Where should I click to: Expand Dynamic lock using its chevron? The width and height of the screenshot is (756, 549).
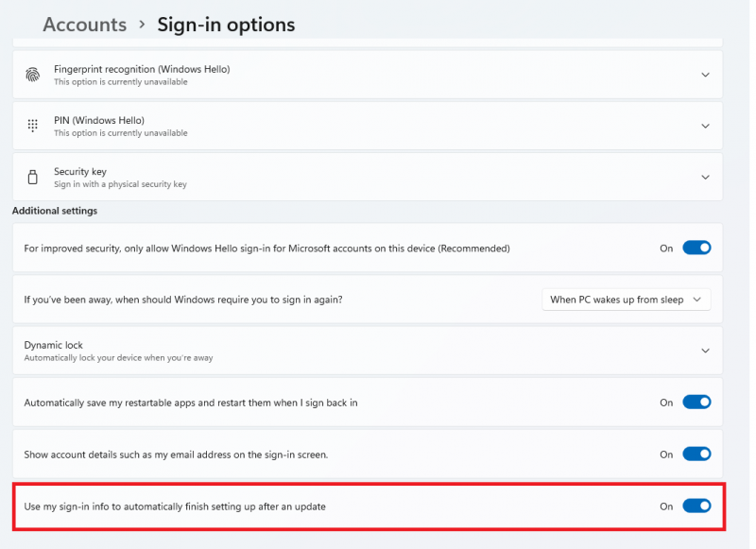coord(705,351)
